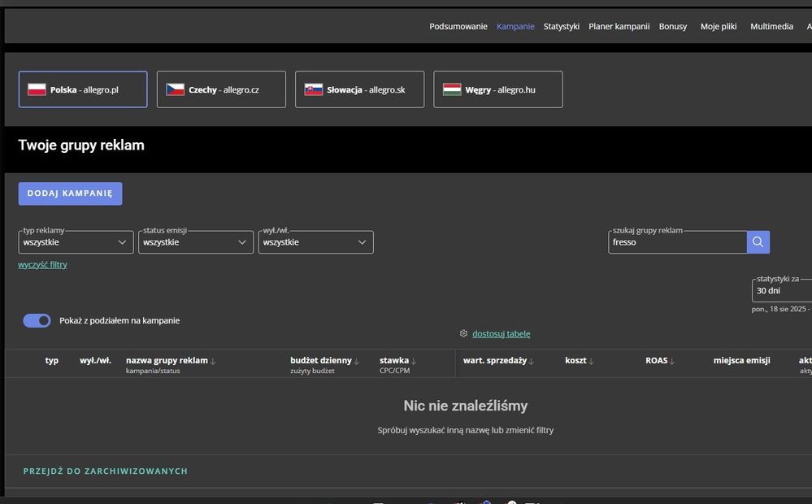This screenshot has width=812, height=504.
Task: Click the wył./wł. column header
Action: pos(95,360)
